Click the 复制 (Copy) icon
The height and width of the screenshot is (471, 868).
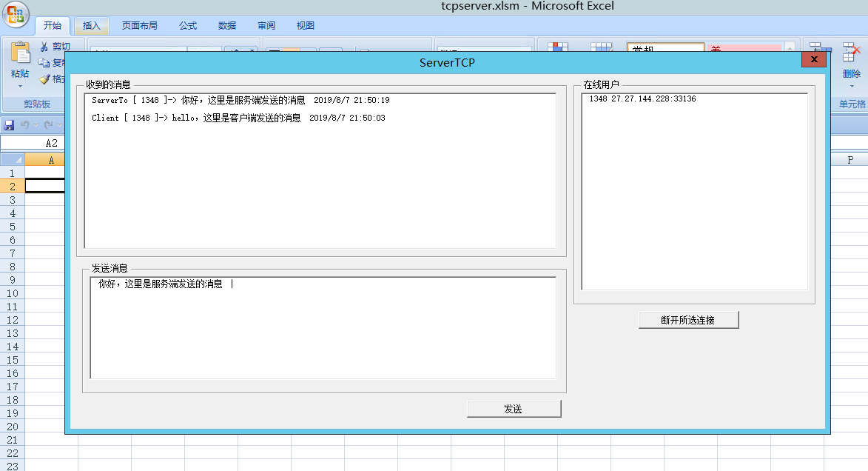[x=45, y=62]
